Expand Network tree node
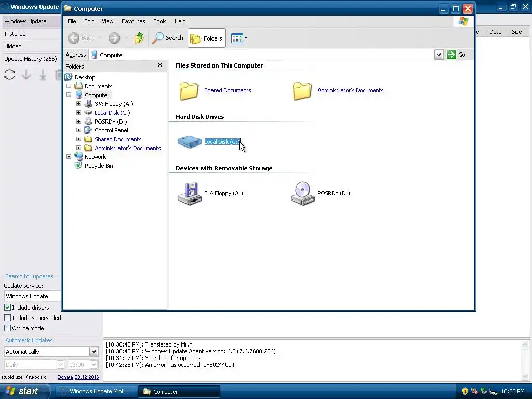532x399 pixels. point(69,157)
